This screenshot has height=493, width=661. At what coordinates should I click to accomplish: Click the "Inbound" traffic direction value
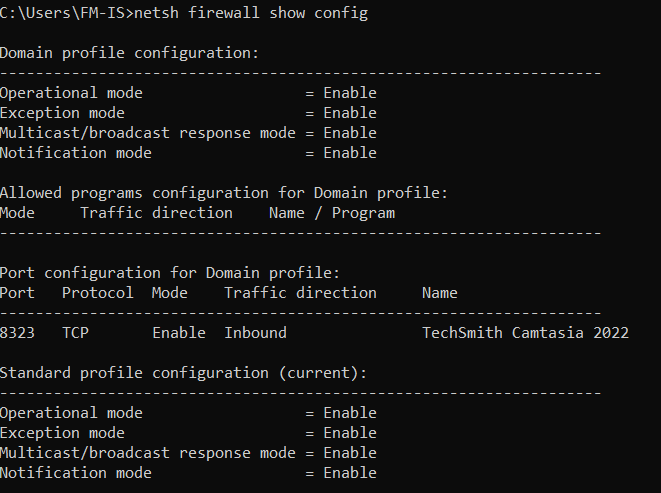pos(255,333)
